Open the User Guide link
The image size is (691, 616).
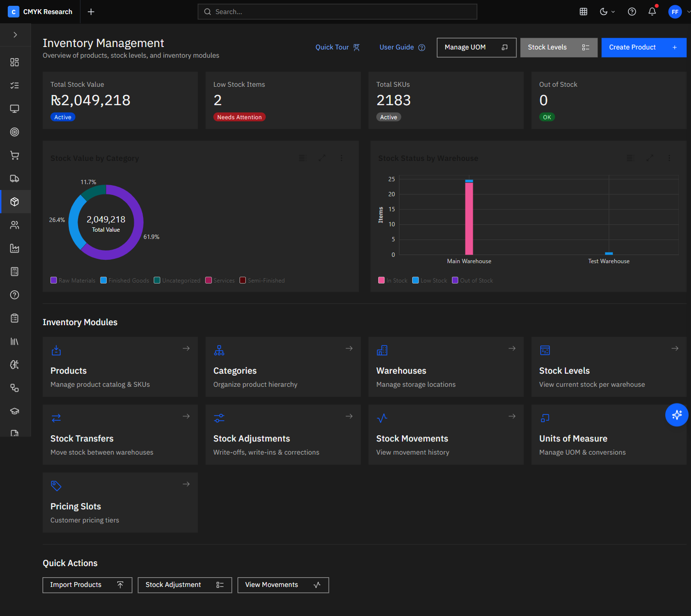[402, 47]
